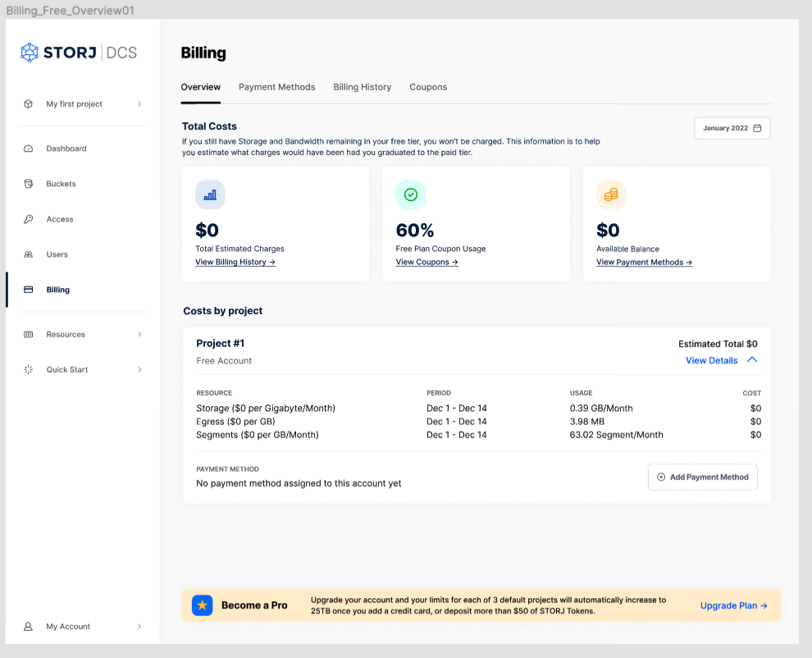Open Buckets in the sidebar

(x=62, y=184)
